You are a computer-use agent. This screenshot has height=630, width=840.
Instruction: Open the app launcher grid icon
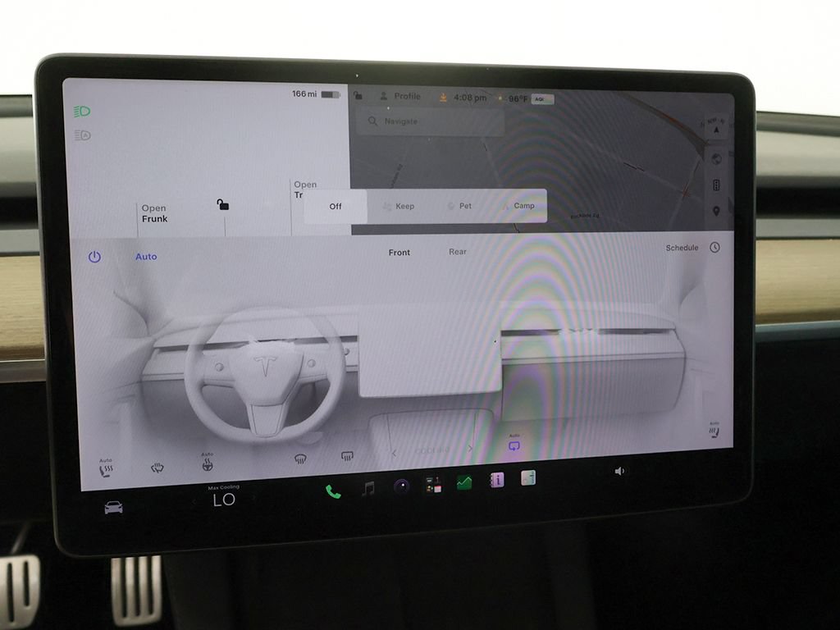point(433,484)
